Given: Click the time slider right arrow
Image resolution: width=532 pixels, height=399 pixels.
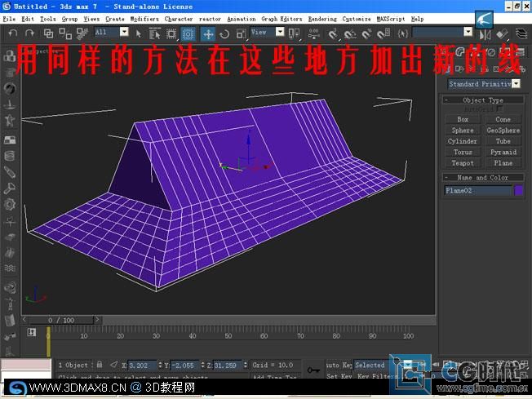Looking at the screenshot, I should (97, 320).
